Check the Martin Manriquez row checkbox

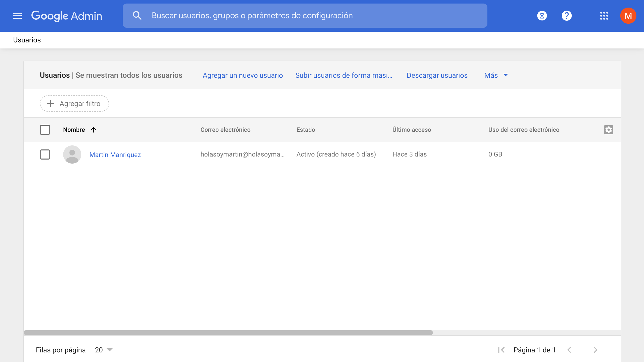point(45,154)
